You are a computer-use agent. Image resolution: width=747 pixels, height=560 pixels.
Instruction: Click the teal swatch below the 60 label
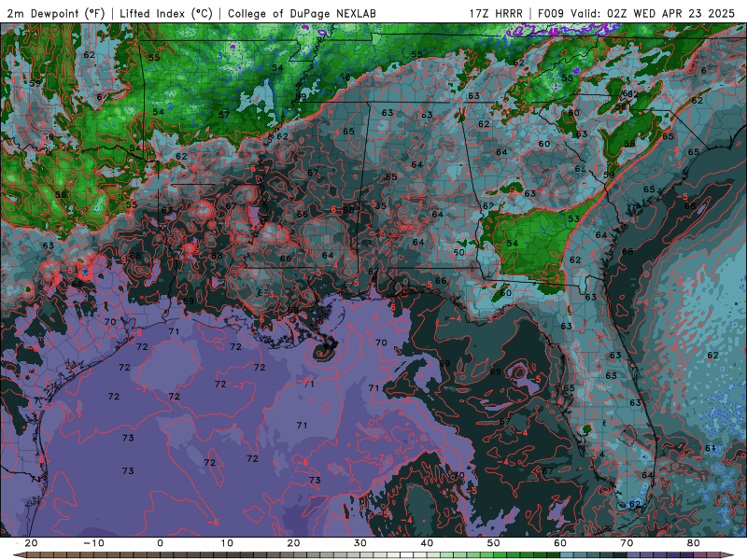[567, 555]
